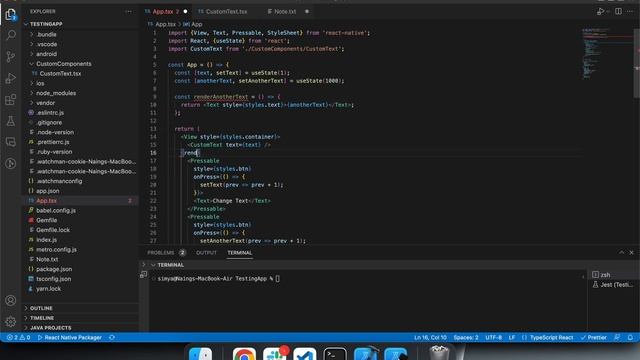The image size is (640, 360).
Task: Open tsconfig.json in the explorer
Action: pyautogui.click(x=53, y=279)
